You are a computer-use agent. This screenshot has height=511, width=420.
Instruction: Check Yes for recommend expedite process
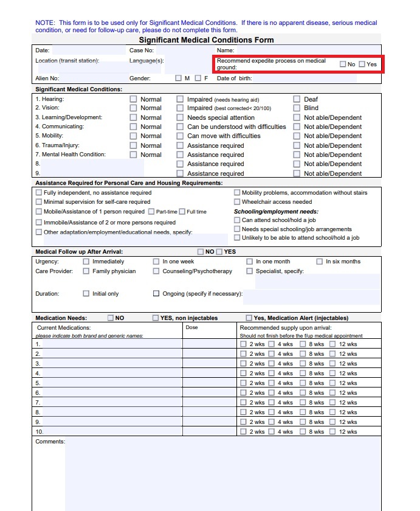pyautogui.click(x=362, y=64)
